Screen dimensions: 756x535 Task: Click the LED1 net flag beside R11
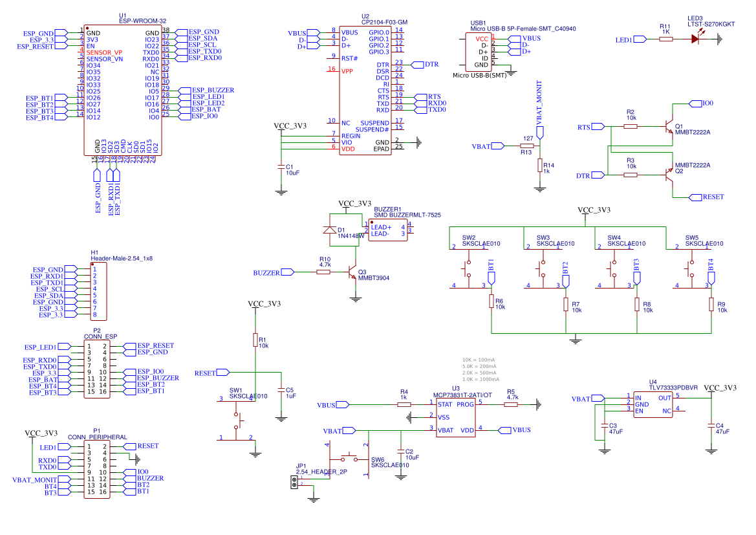click(x=631, y=39)
